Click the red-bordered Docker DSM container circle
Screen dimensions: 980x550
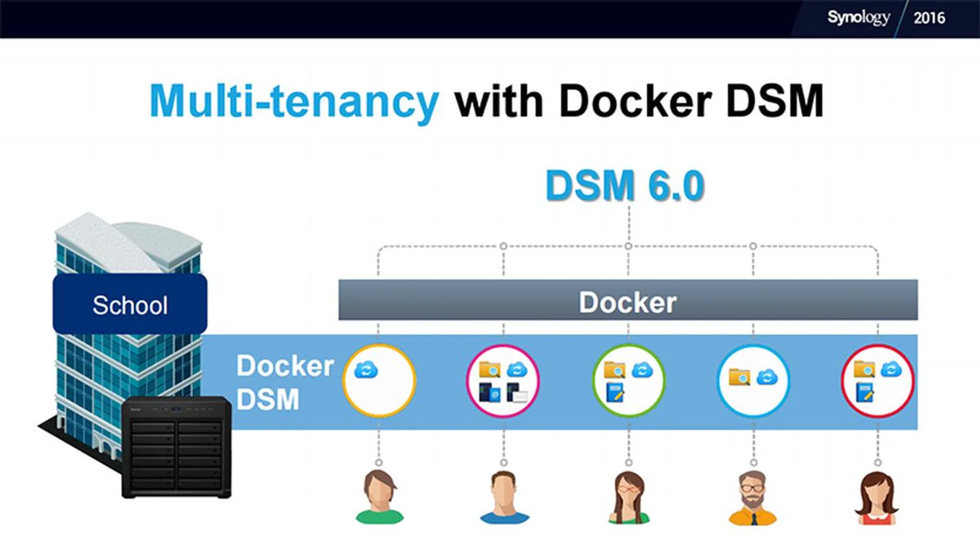877,381
